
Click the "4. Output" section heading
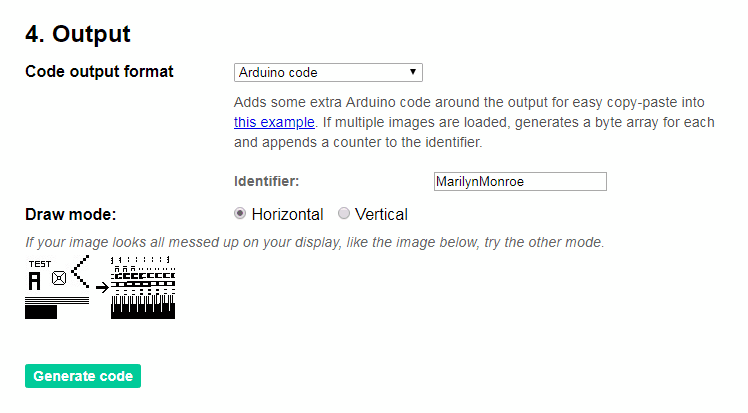77,33
